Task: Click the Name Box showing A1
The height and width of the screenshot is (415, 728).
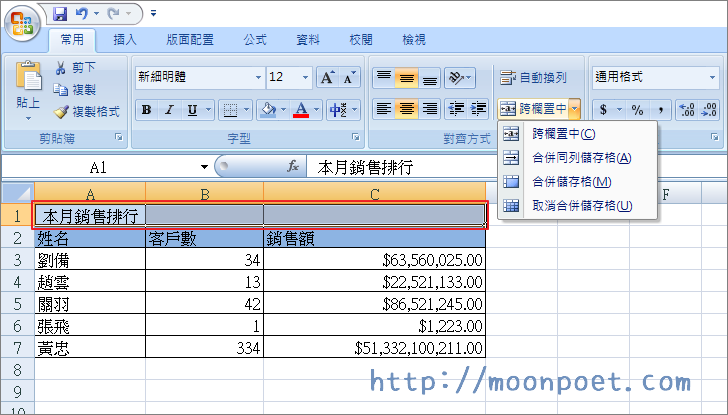Action: tap(98, 167)
